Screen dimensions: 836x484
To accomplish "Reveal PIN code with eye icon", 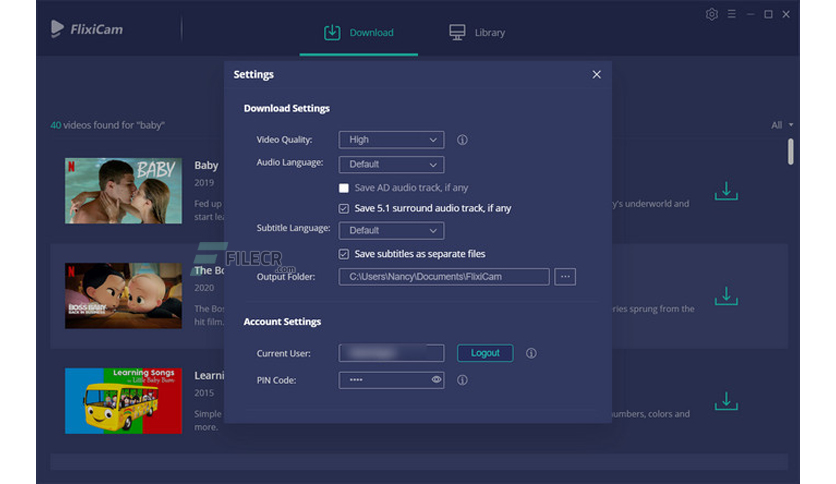I will [436, 380].
